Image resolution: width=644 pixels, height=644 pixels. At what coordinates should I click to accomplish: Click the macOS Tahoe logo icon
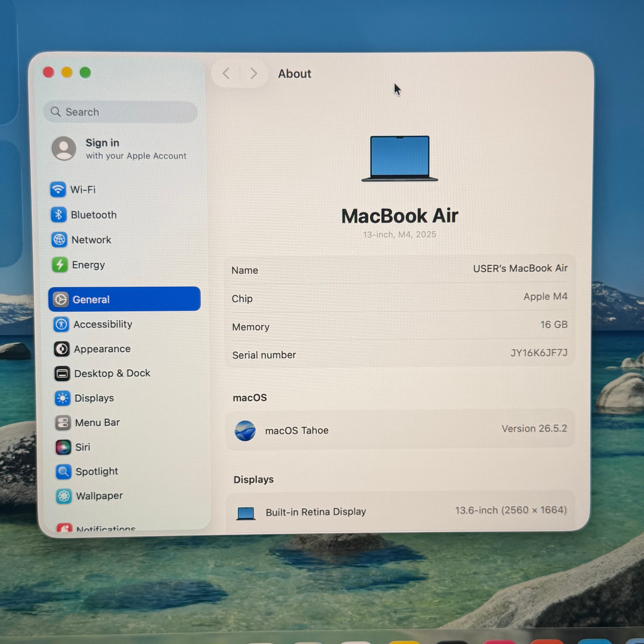pyautogui.click(x=245, y=431)
